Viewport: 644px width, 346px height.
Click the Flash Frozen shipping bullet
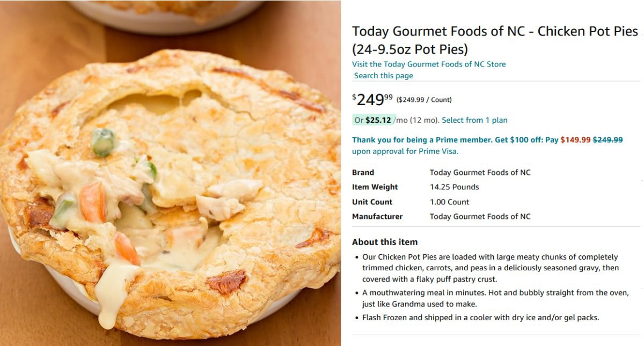(x=480, y=318)
